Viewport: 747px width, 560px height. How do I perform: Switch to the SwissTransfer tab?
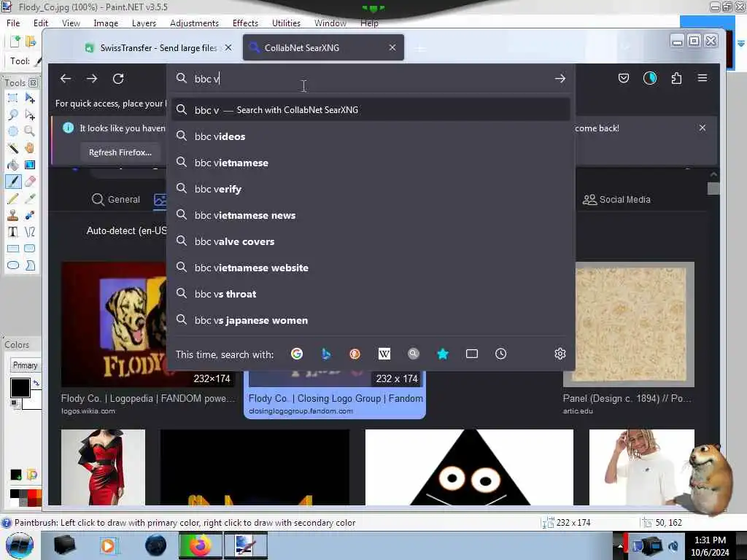[158, 47]
